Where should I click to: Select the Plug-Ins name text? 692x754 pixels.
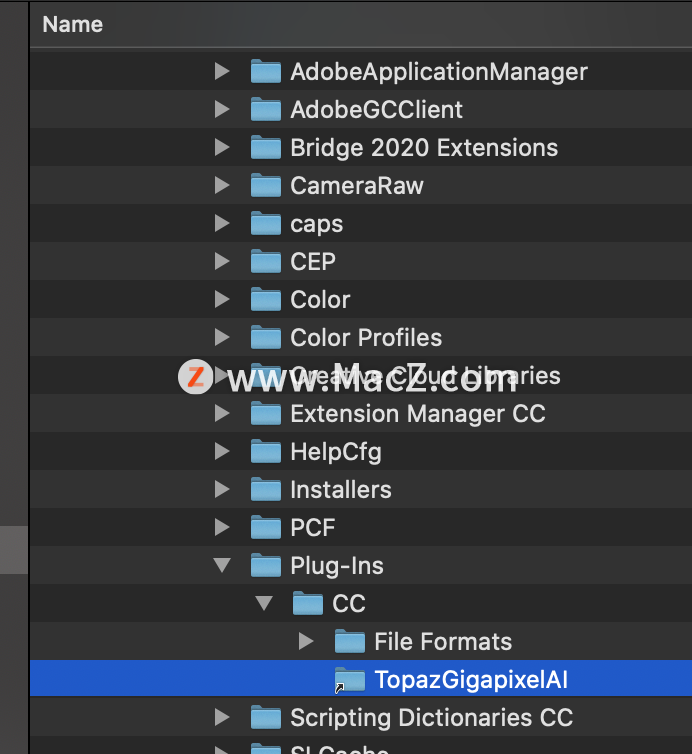[337, 566]
